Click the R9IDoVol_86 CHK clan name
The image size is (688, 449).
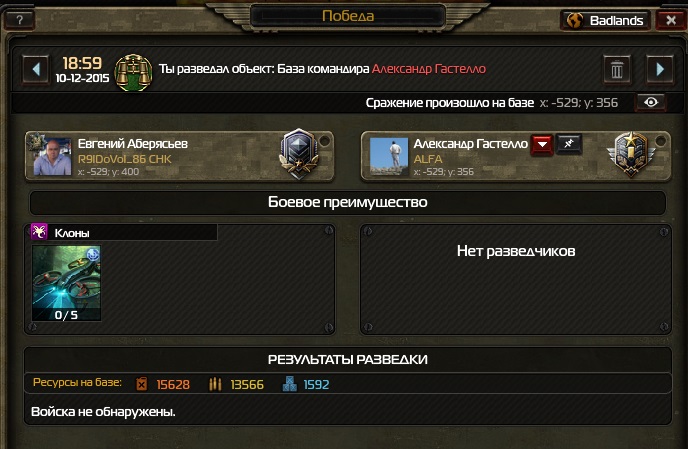pos(125,159)
